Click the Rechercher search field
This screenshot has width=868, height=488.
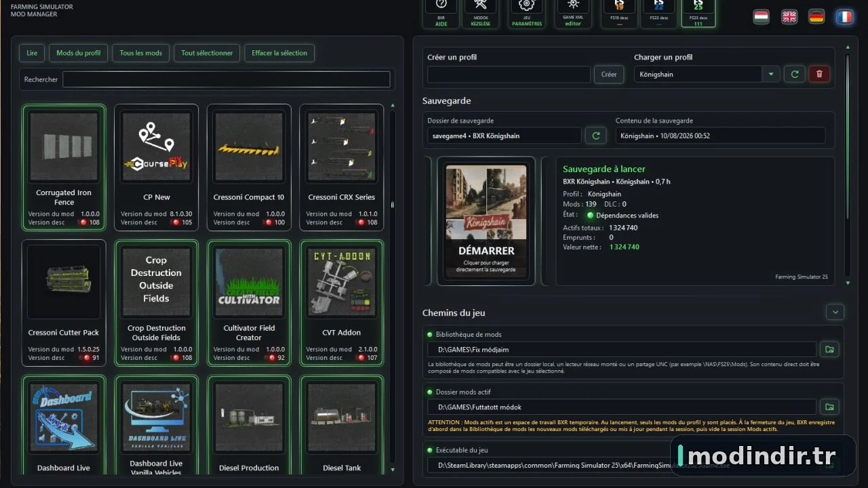pyautogui.click(x=226, y=79)
